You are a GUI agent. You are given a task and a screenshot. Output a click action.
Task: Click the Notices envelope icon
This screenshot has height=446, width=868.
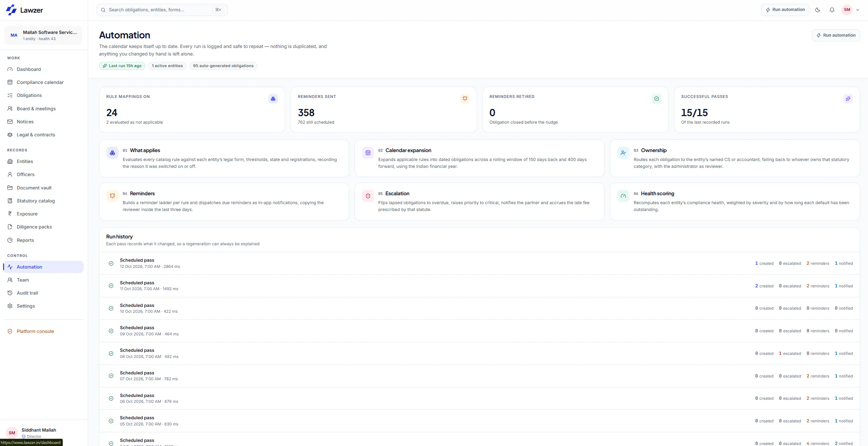click(10, 122)
